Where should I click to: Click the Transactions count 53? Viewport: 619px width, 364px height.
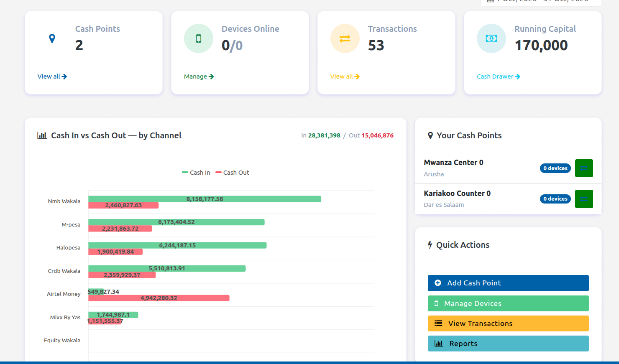[376, 45]
